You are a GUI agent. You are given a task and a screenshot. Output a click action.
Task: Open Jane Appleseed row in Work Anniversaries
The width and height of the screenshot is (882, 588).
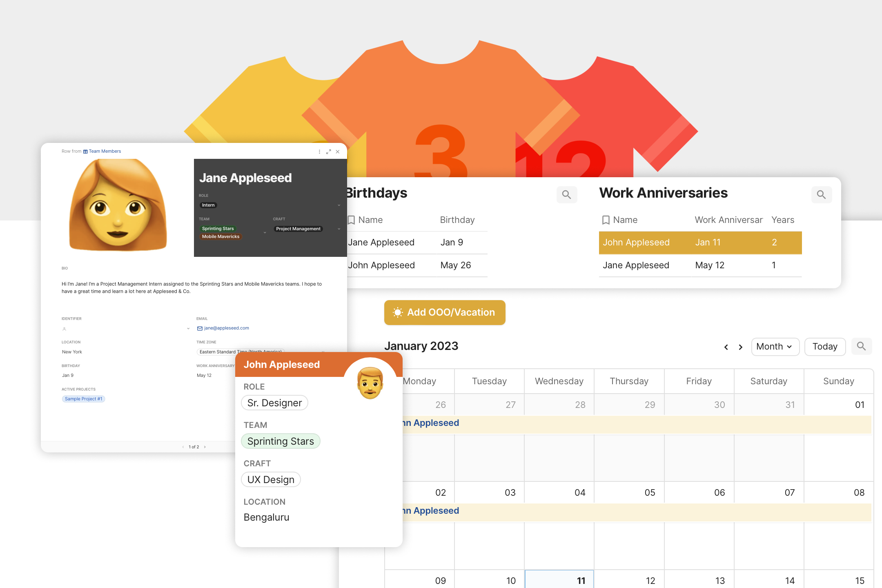pyautogui.click(x=700, y=265)
